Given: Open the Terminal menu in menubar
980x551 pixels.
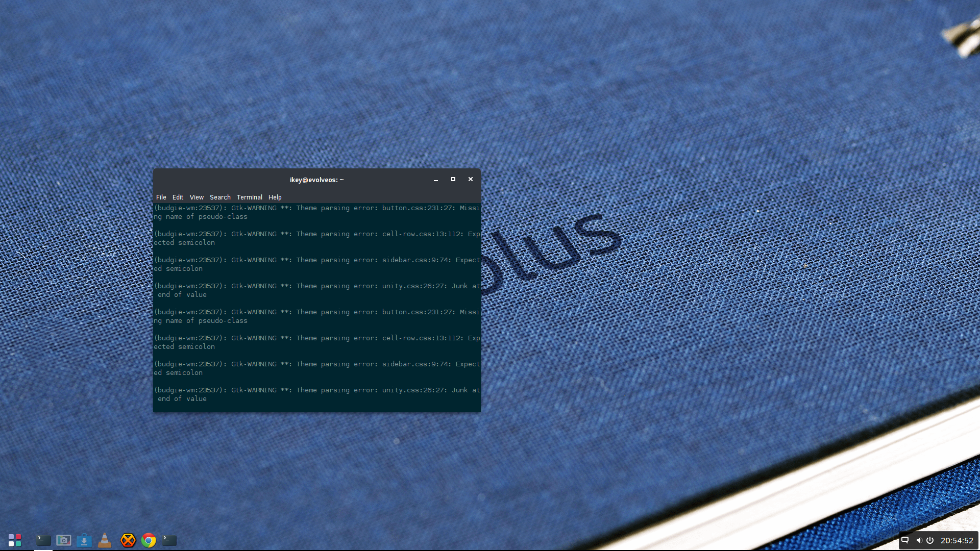Looking at the screenshot, I should (x=250, y=197).
